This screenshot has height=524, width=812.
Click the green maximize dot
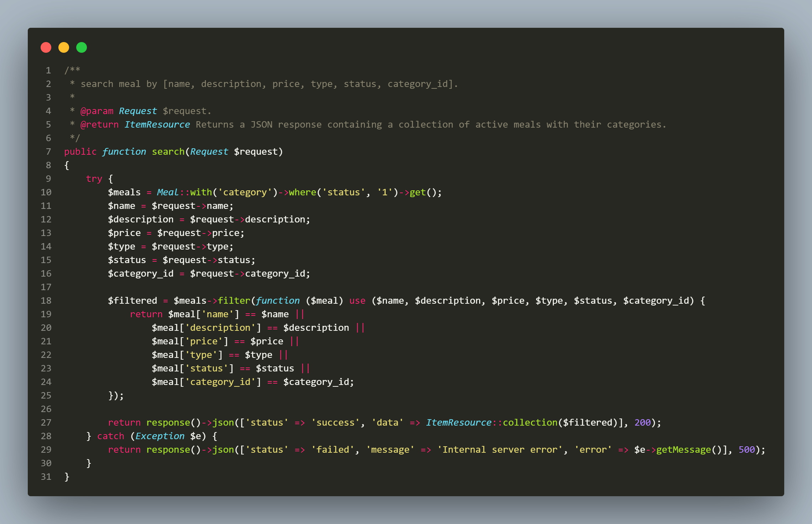[x=82, y=47]
